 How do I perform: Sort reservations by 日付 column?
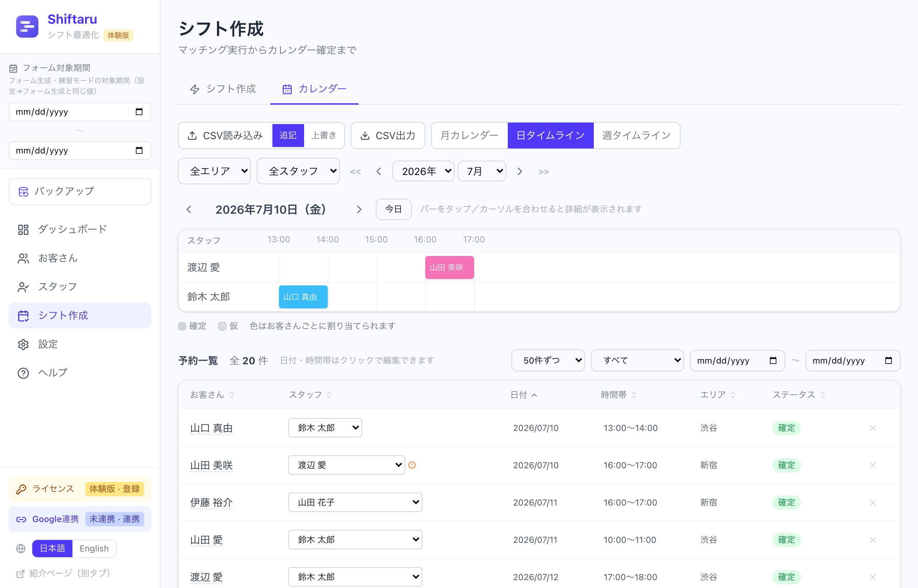point(524,395)
